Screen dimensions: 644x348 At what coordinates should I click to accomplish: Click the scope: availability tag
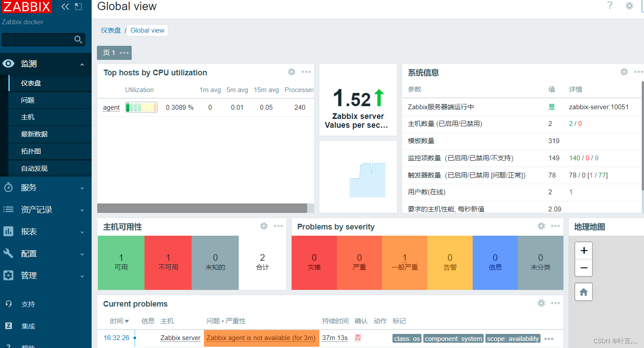click(x=513, y=339)
